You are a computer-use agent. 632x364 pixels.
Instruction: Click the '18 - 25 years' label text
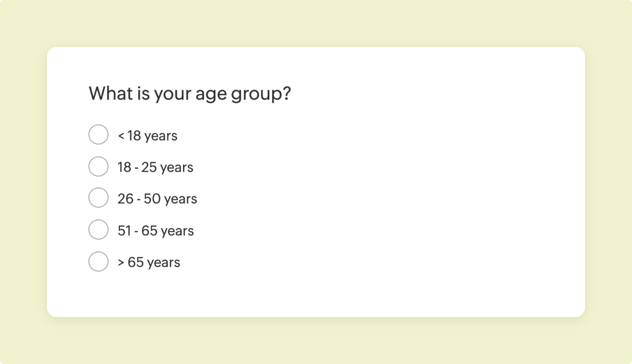(155, 167)
